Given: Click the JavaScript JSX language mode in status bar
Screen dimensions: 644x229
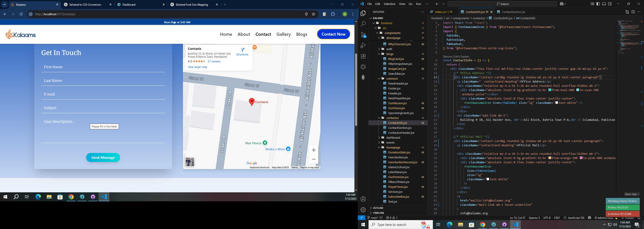Looking at the screenshot, I should coord(576,218).
